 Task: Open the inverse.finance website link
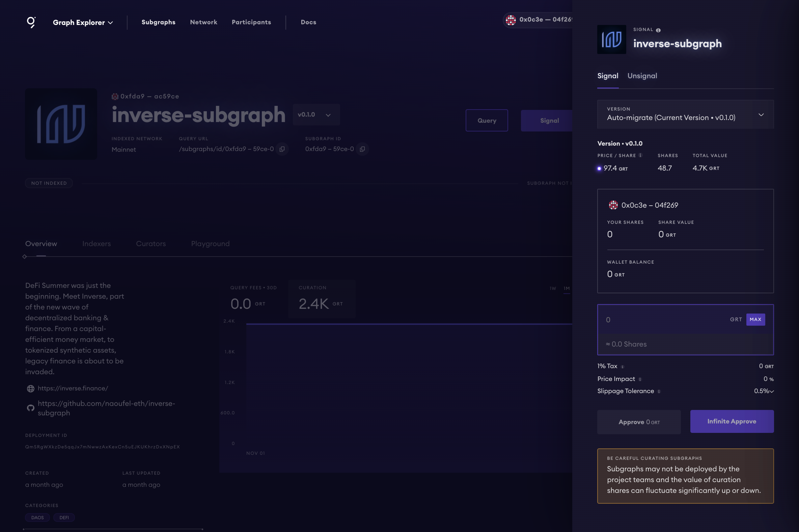tap(73, 388)
